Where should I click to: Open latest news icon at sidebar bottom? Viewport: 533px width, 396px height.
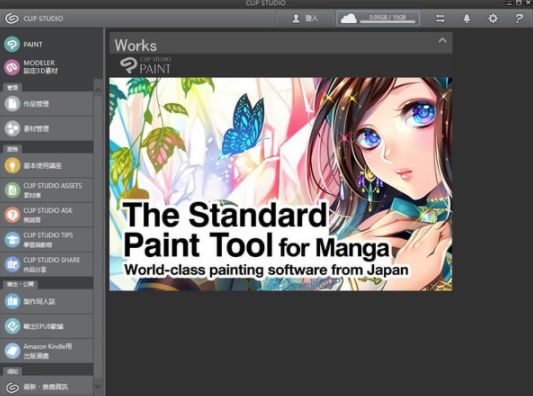[12, 387]
